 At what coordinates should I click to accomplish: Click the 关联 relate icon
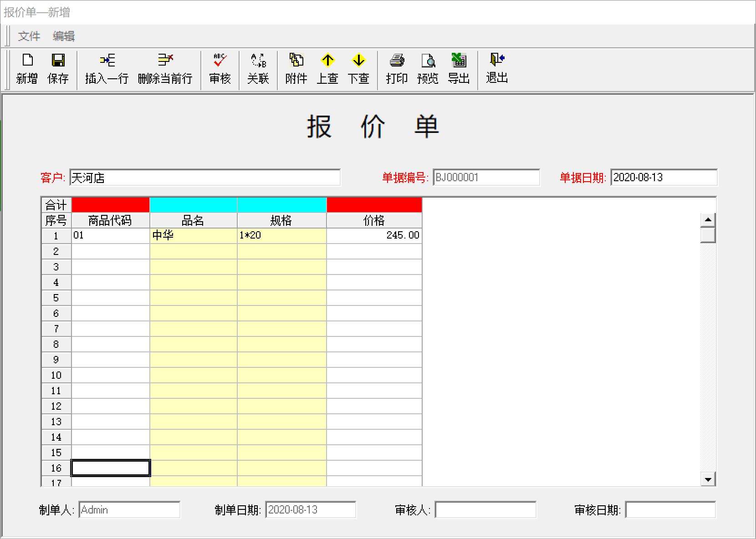tap(258, 69)
